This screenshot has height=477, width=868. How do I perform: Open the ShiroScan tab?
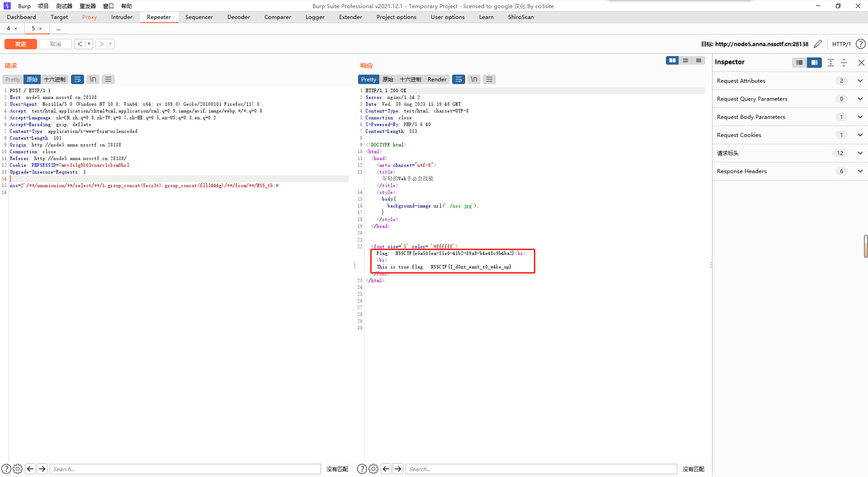[x=521, y=17]
